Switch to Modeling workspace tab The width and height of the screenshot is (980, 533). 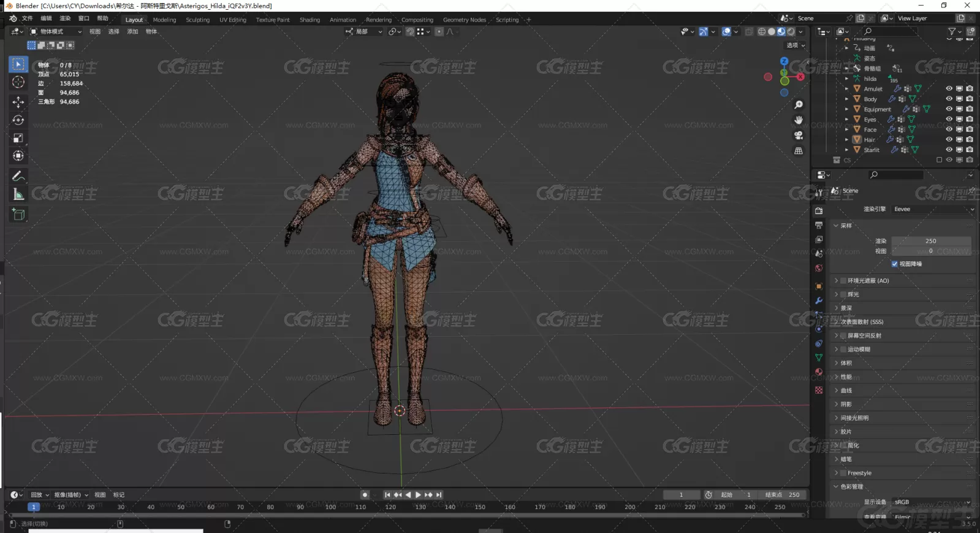click(164, 20)
